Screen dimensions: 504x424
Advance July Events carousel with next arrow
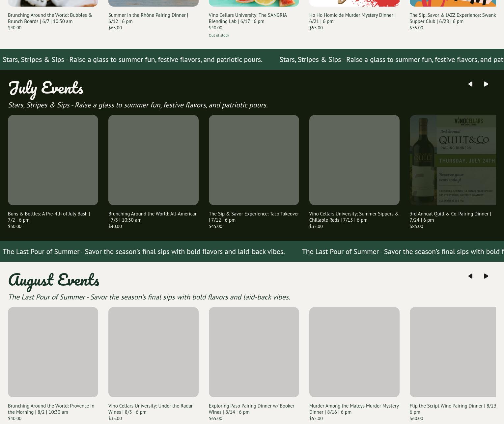[486, 84]
